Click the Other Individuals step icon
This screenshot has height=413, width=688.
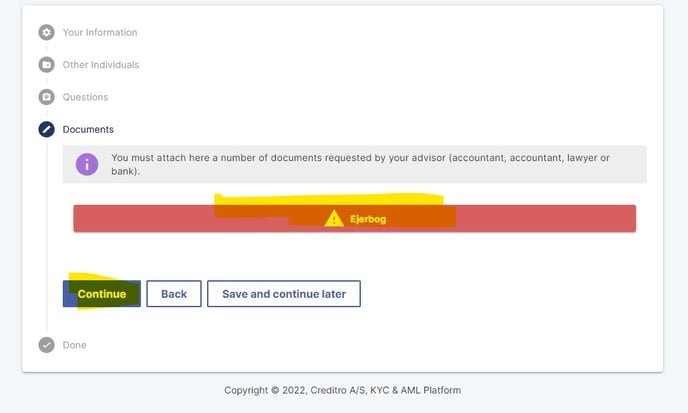pos(47,65)
